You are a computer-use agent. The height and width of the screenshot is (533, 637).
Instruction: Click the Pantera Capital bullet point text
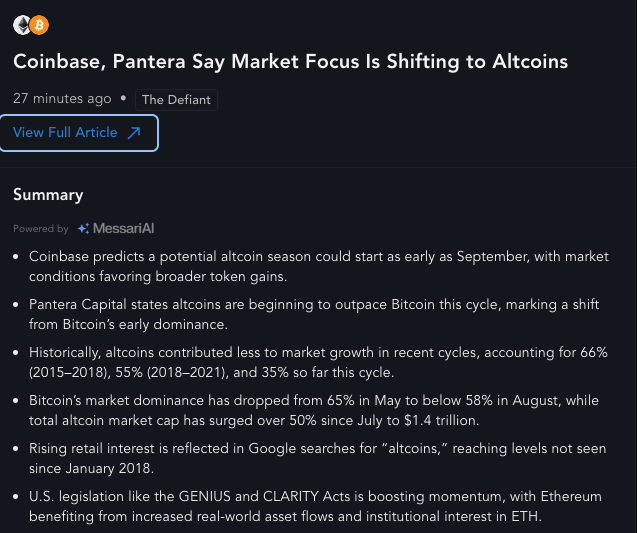[314, 314]
